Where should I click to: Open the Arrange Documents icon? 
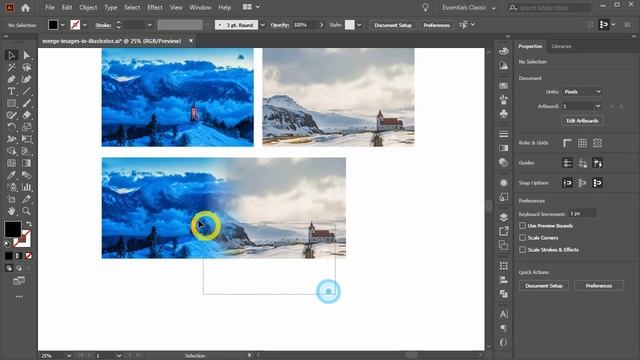pyautogui.click(x=251, y=7)
